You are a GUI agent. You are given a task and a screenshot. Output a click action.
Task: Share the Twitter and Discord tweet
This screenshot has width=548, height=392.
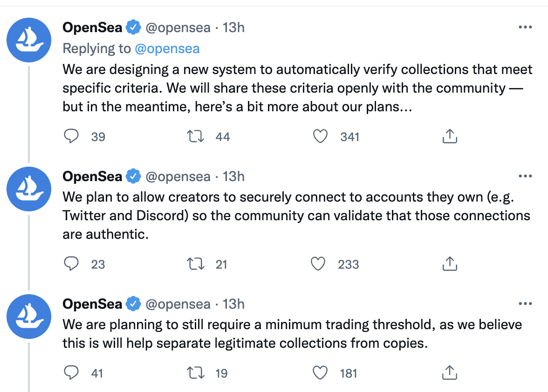pyautogui.click(x=450, y=264)
